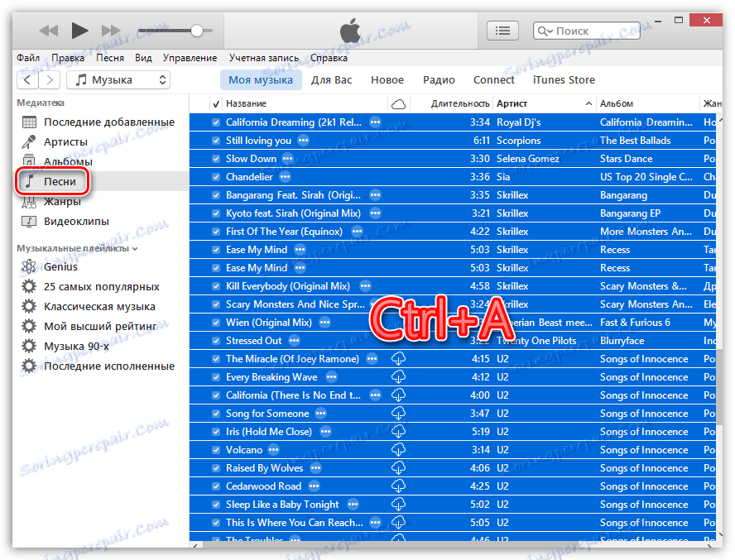735x560 pixels.
Task: Click the Поиск search field
Action: 586,31
